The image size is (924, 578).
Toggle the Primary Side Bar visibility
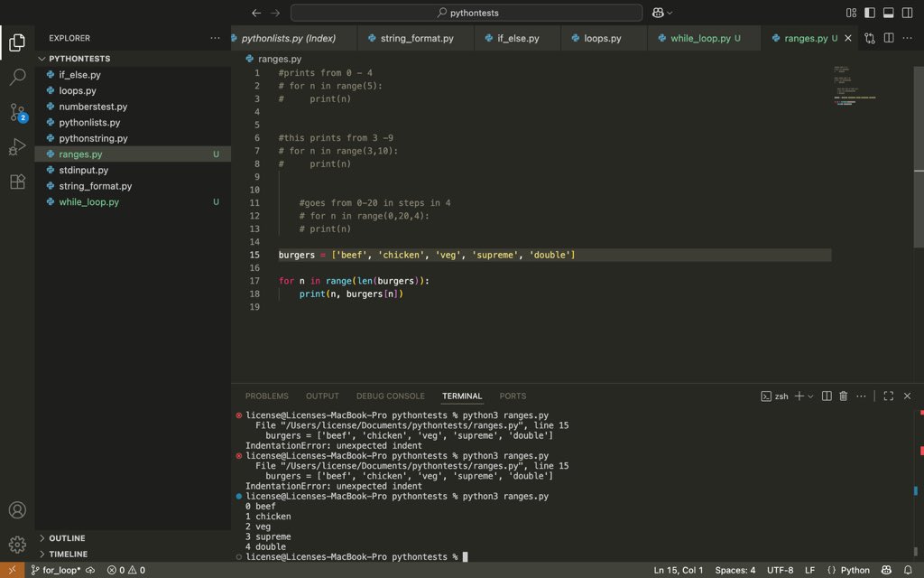(870, 13)
